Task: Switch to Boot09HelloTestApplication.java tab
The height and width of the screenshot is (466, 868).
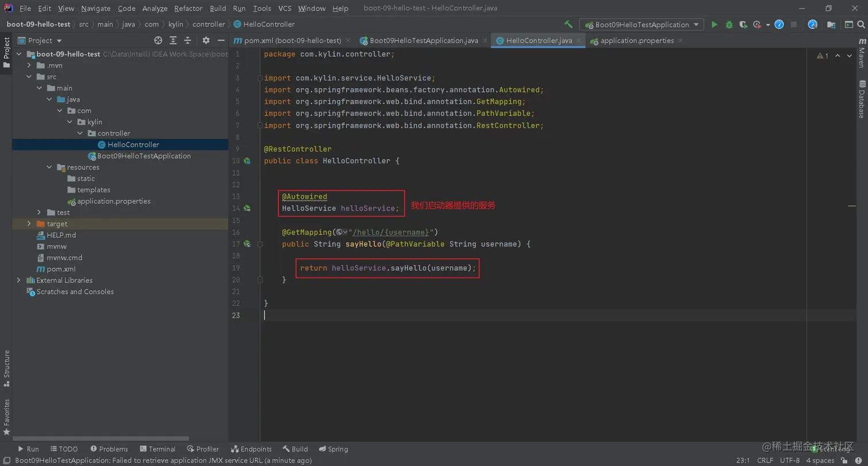Action: (423, 41)
